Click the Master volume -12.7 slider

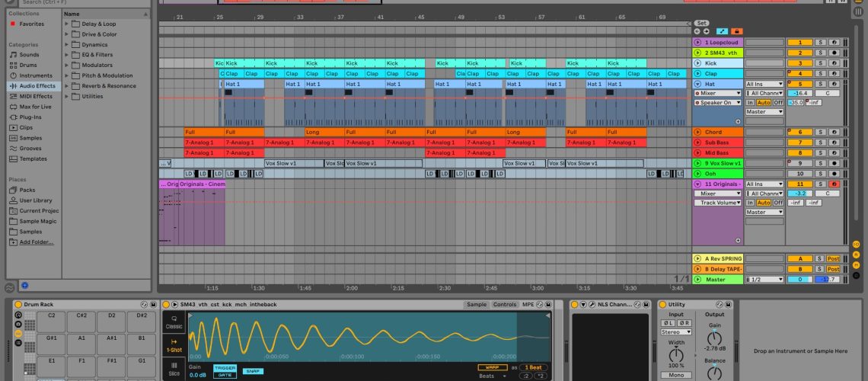click(x=828, y=280)
